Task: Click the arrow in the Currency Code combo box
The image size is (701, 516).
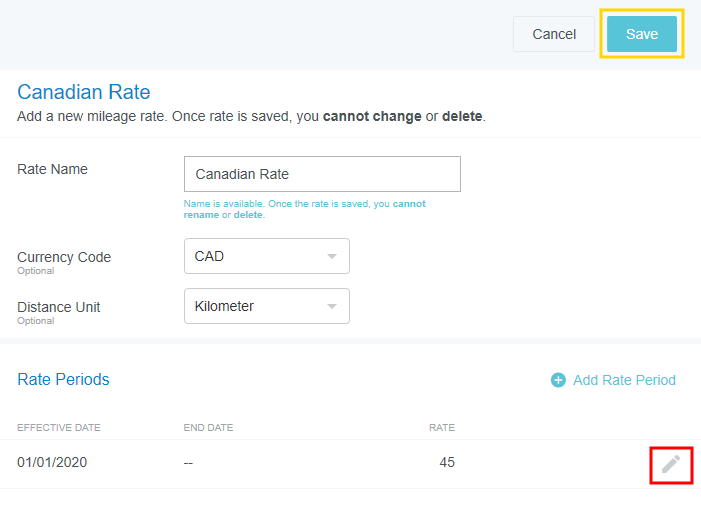Action: coord(332,257)
